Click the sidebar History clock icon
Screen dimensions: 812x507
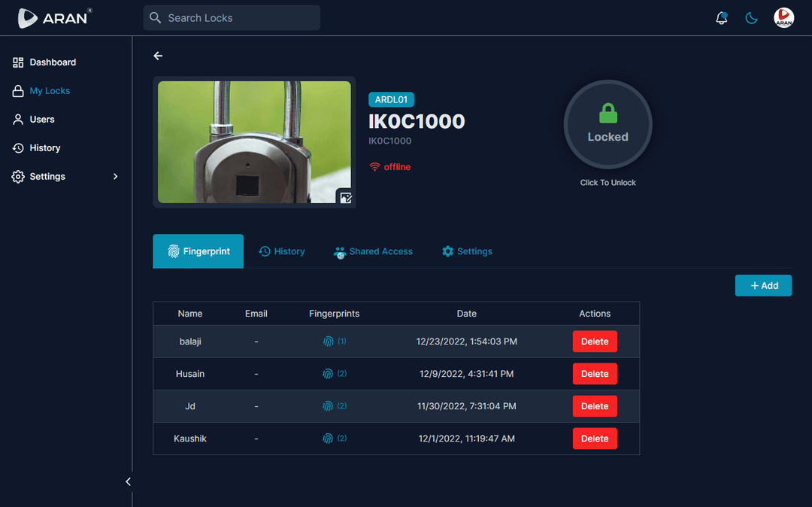click(x=18, y=148)
